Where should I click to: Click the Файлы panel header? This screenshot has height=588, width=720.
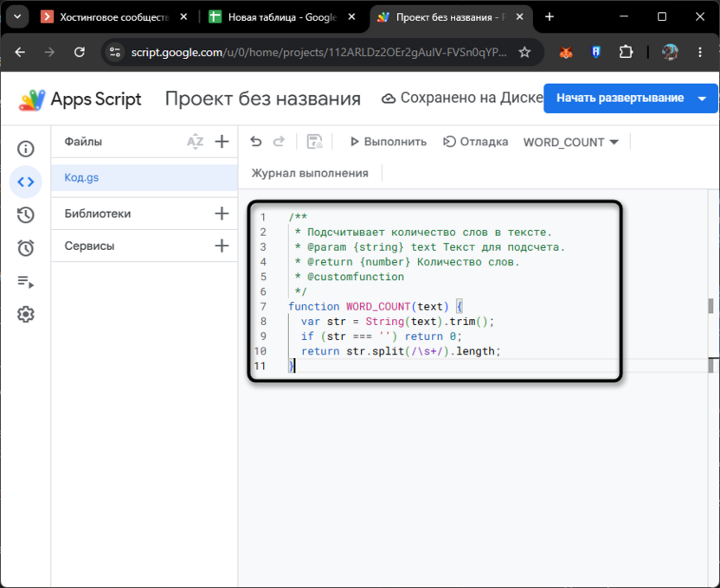(x=83, y=142)
